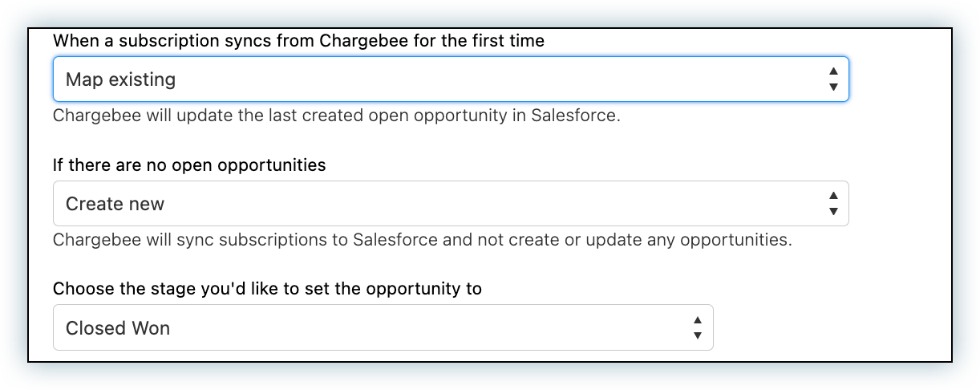This screenshot has width=980, height=390.
Task: Click the up/down arrows on Map existing select
Action: click(x=833, y=79)
